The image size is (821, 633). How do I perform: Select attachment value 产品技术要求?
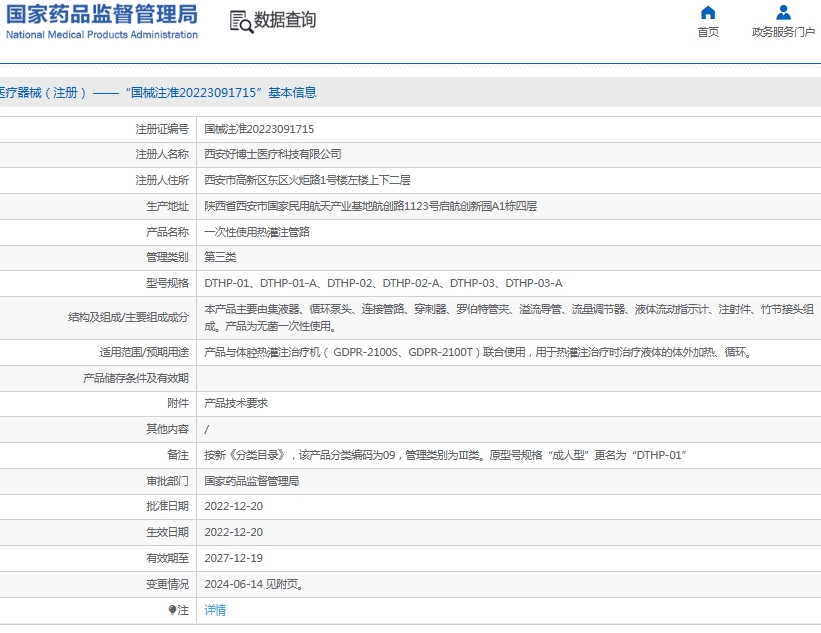236,403
